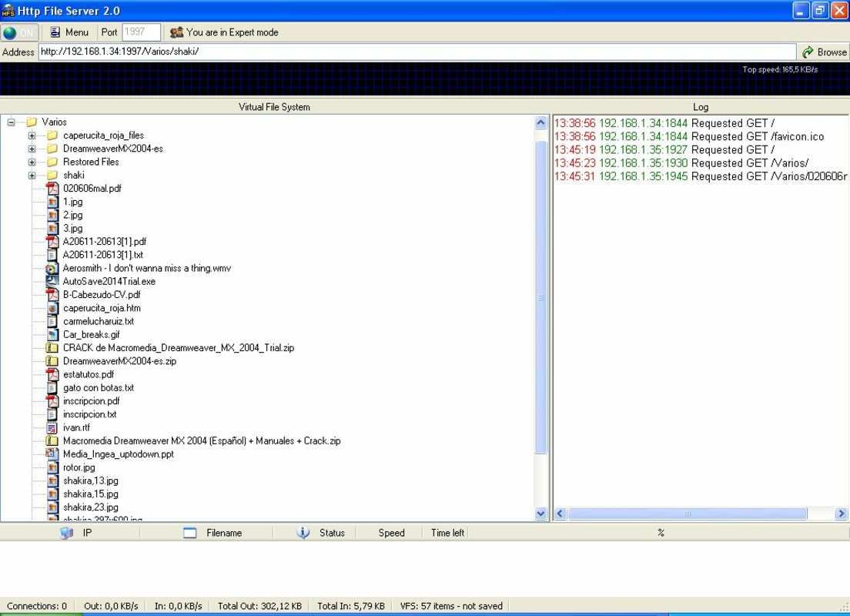
Task: Click the log scroll left arrow
Action: coord(561,514)
